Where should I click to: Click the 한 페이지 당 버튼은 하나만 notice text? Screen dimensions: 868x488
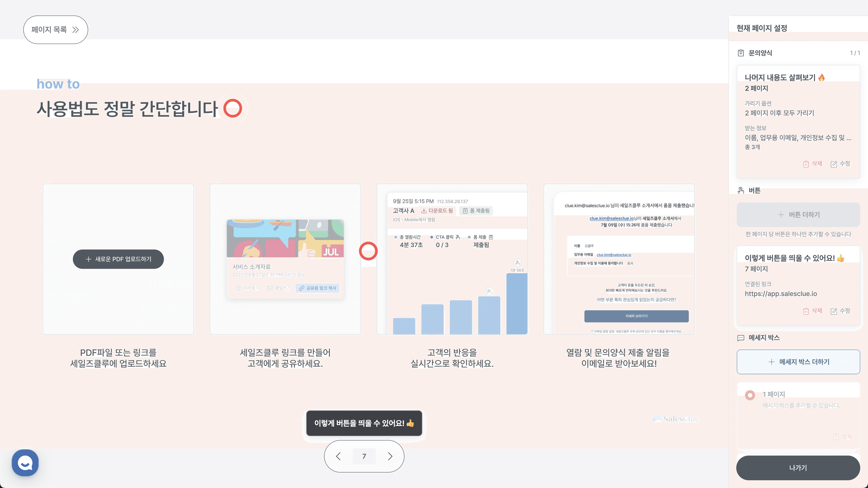click(798, 234)
